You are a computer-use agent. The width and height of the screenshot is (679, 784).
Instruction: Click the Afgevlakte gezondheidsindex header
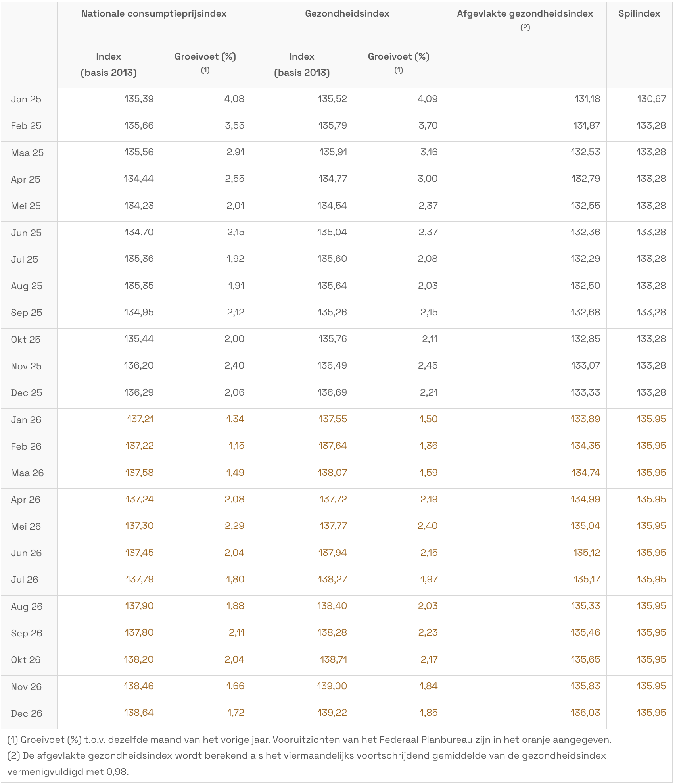[525, 14]
